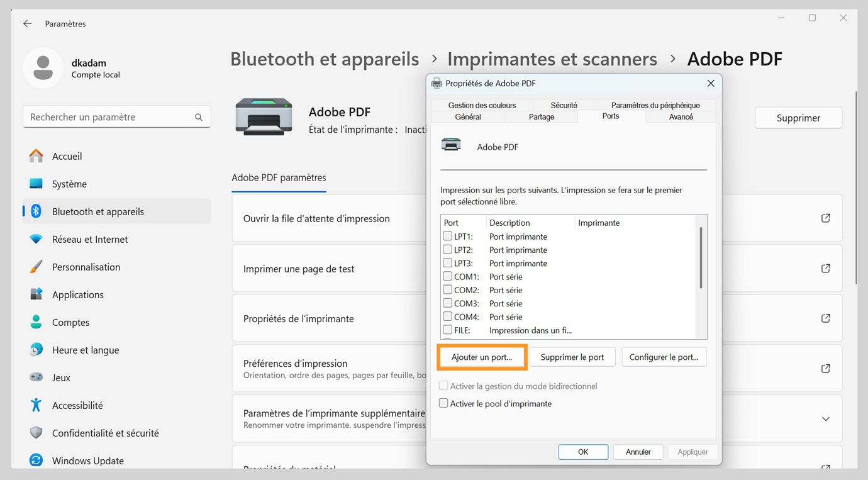868x480 pixels.
Task: Expand the Paramètres supplémentaires chevron
Action: [x=825, y=419]
